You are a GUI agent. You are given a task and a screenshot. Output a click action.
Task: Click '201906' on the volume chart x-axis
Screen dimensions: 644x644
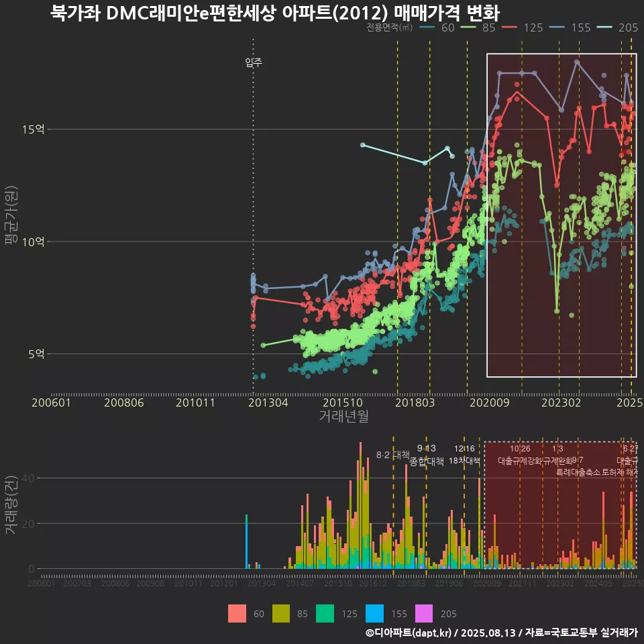click(449, 583)
